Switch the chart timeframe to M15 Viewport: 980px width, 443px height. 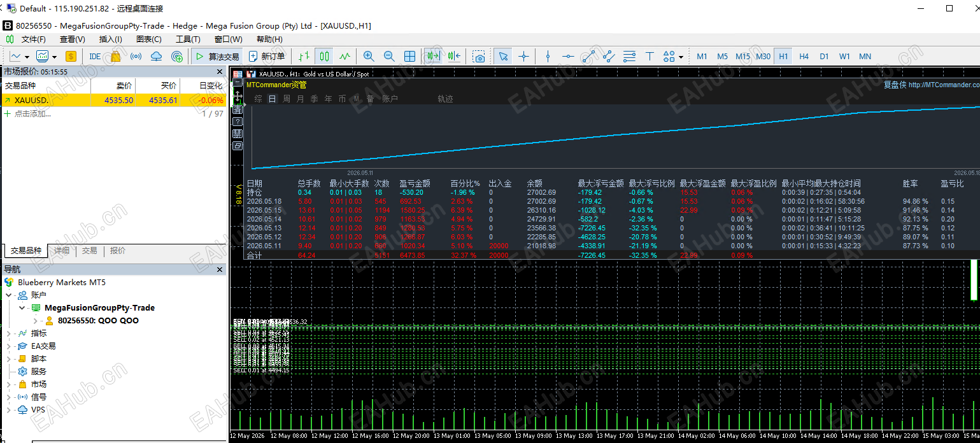742,56
